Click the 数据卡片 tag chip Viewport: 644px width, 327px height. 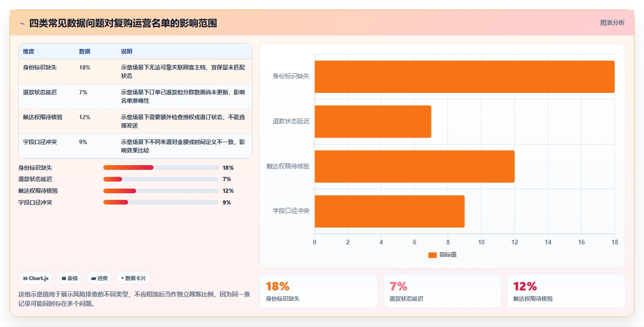pos(133,278)
